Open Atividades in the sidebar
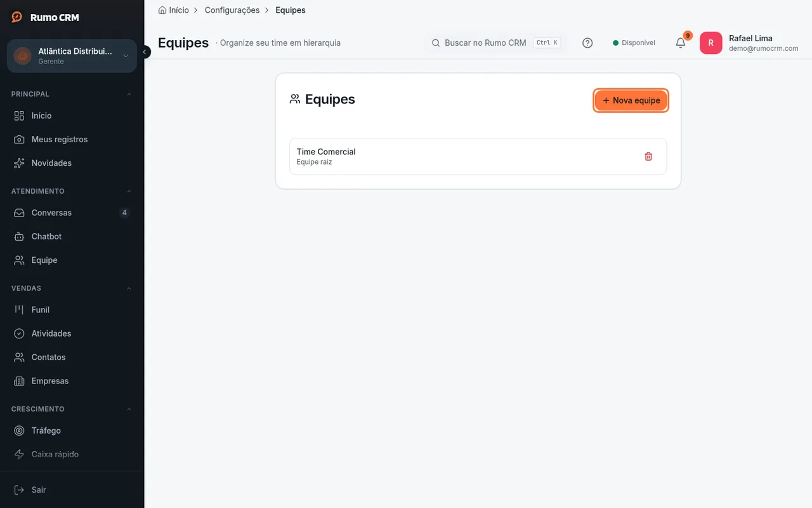 72,333
